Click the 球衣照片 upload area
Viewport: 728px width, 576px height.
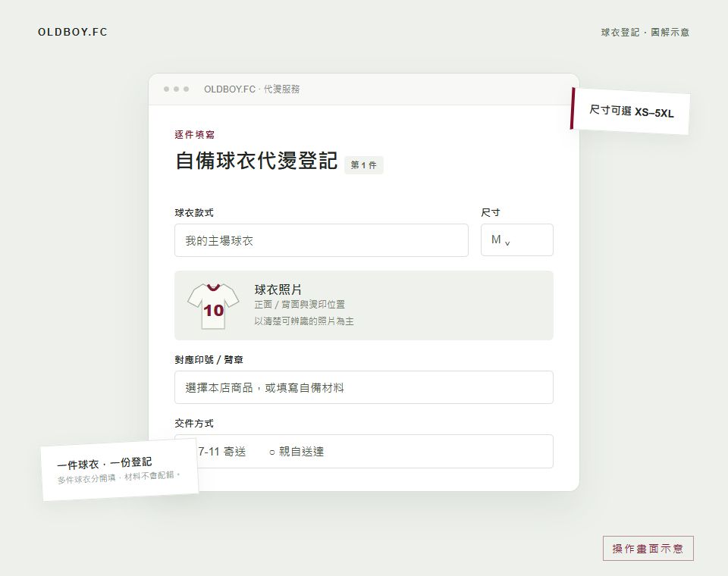(363, 305)
